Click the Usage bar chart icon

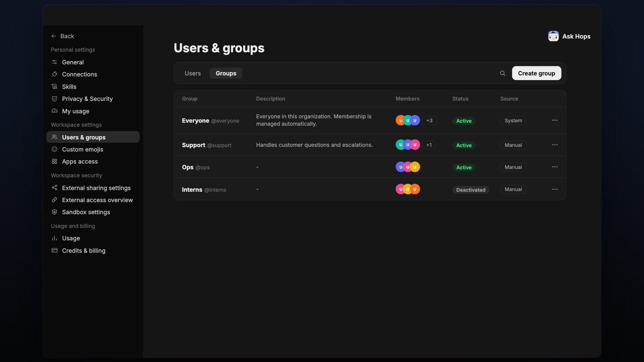[54, 238]
